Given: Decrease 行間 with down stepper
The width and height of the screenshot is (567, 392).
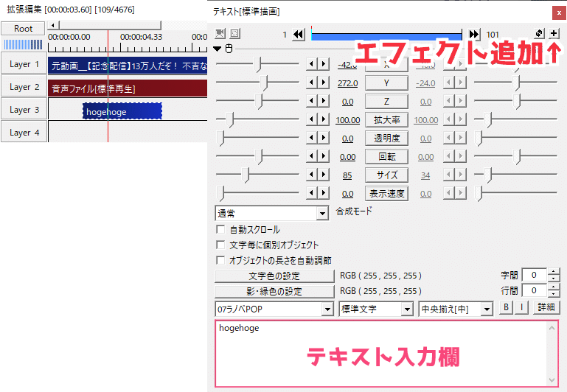Looking at the screenshot, I should (x=553, y=294).
